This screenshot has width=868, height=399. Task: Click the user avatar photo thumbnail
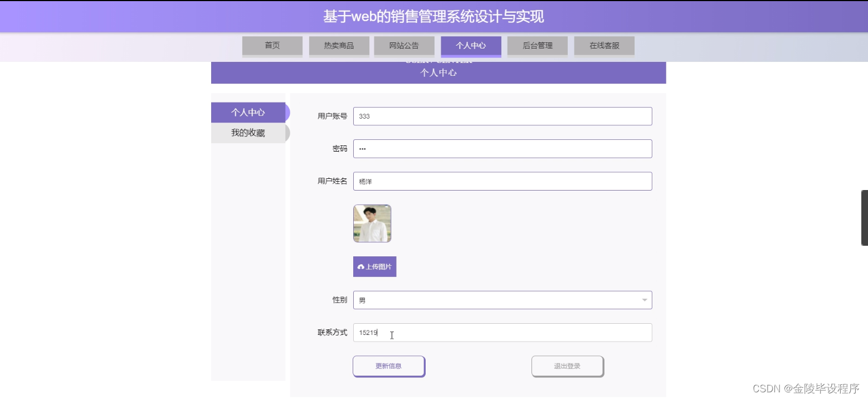pos(372,223)
